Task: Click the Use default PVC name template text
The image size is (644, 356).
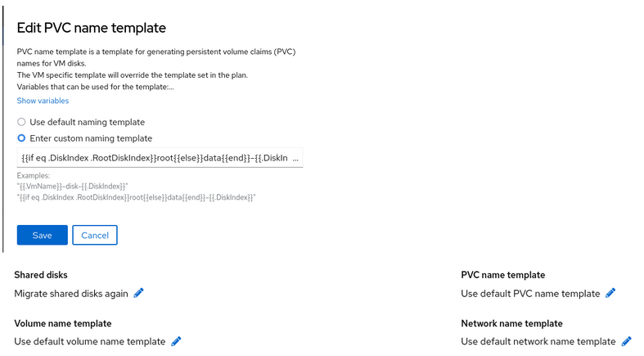Action: coord(530,293)
